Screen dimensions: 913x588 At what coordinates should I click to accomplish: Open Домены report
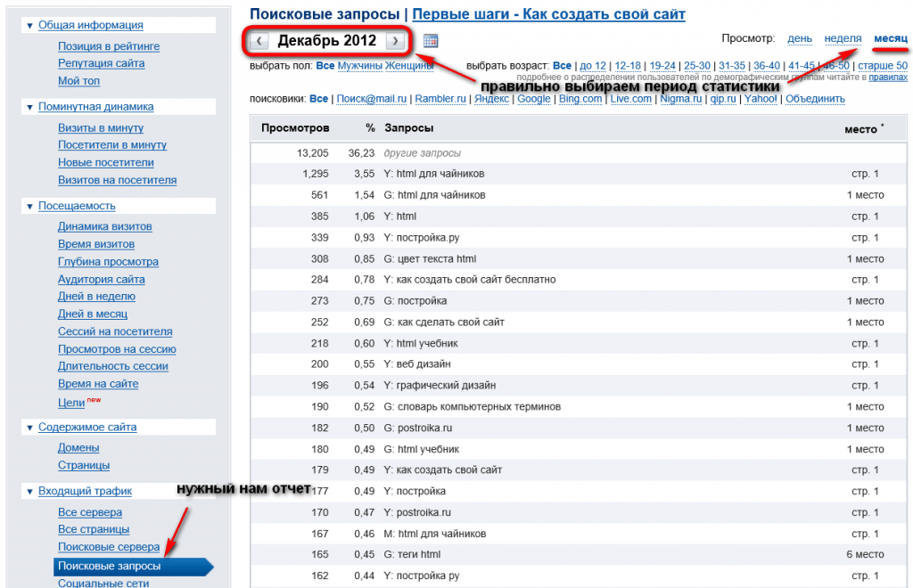78,448
